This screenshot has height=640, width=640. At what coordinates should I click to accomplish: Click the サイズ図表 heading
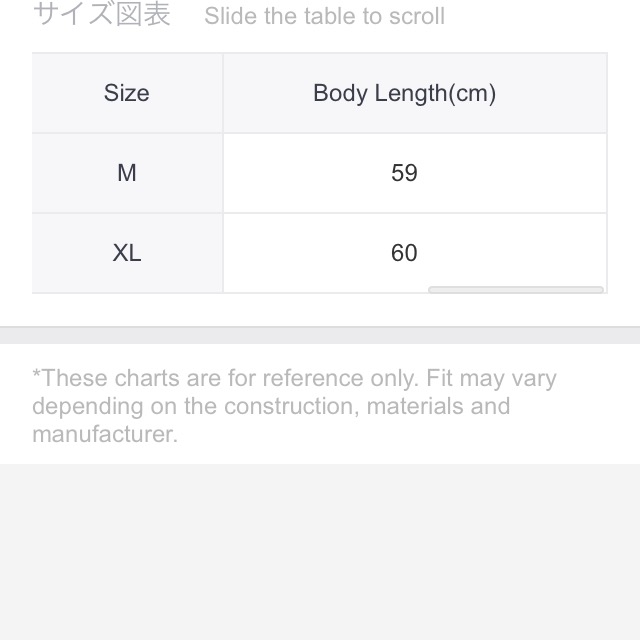coord(102,15)
